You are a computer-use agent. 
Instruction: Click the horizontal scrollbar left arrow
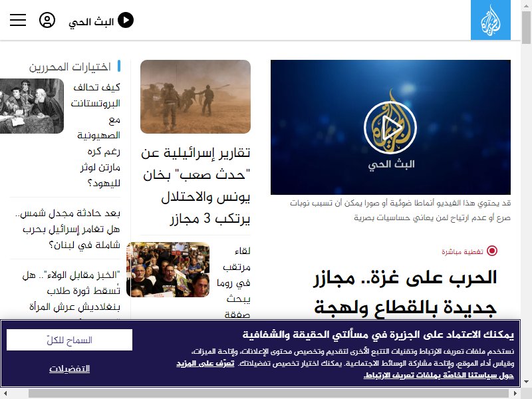click(x=5, y=394)
